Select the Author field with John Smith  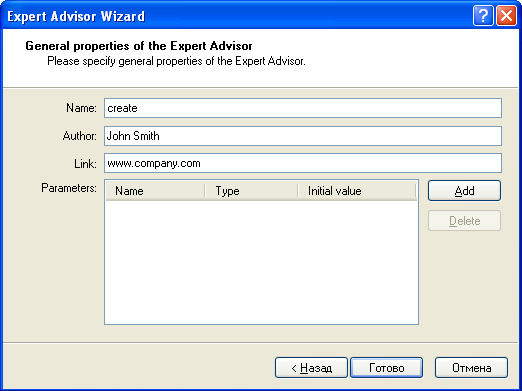click(303, 136)
